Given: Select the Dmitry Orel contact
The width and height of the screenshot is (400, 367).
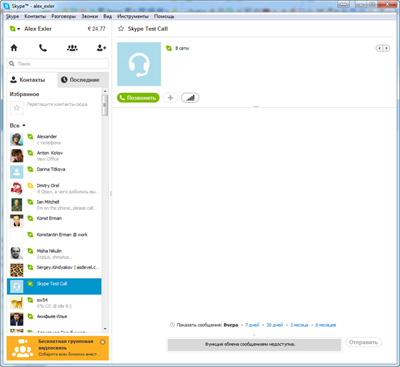Looking at the screenshot, I should click(54, 189).
